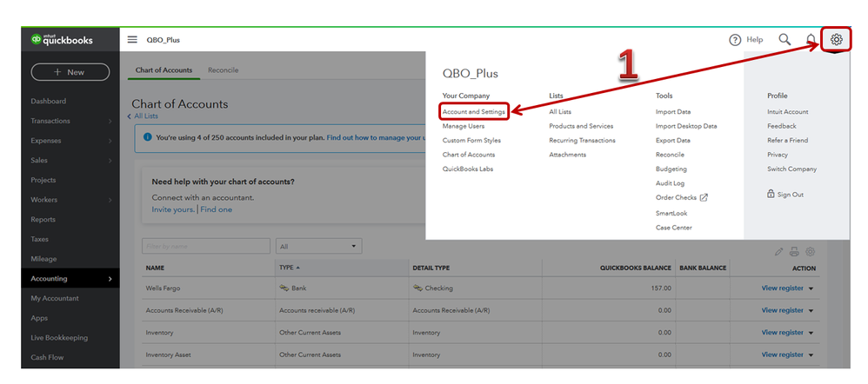Viewport: 868px width, 384px height.
Task: Open SmartLook tool
Action: 671,213
